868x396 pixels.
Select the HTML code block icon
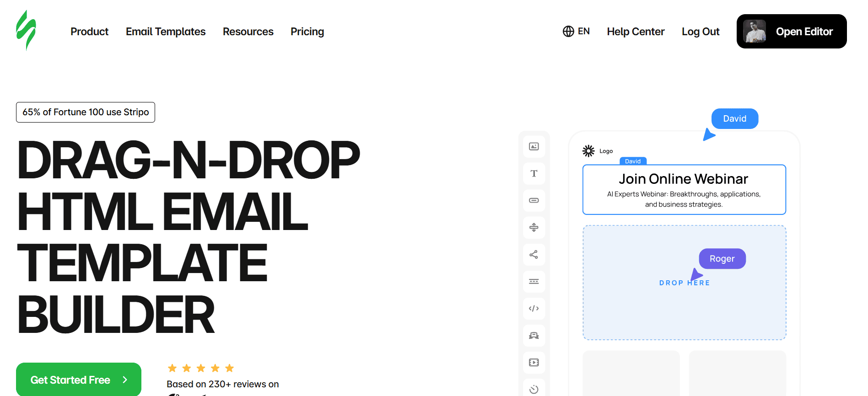(534, 308)
